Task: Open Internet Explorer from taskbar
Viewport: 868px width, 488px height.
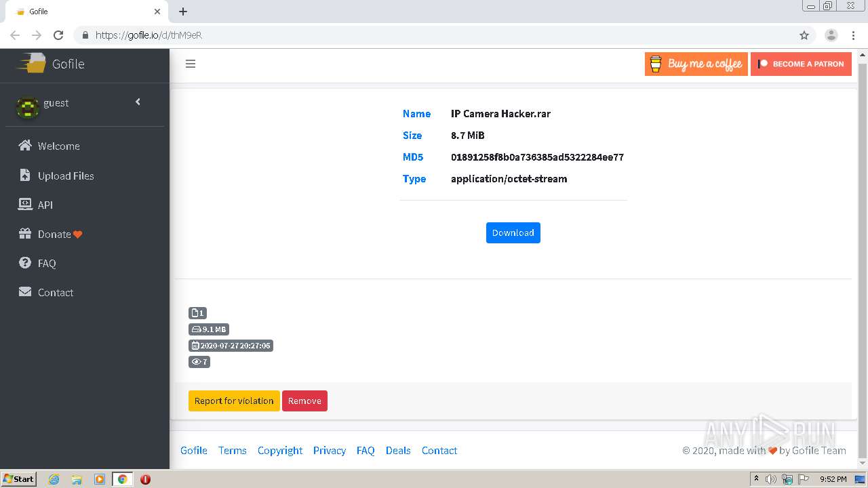Action: [x=54, y=479]
